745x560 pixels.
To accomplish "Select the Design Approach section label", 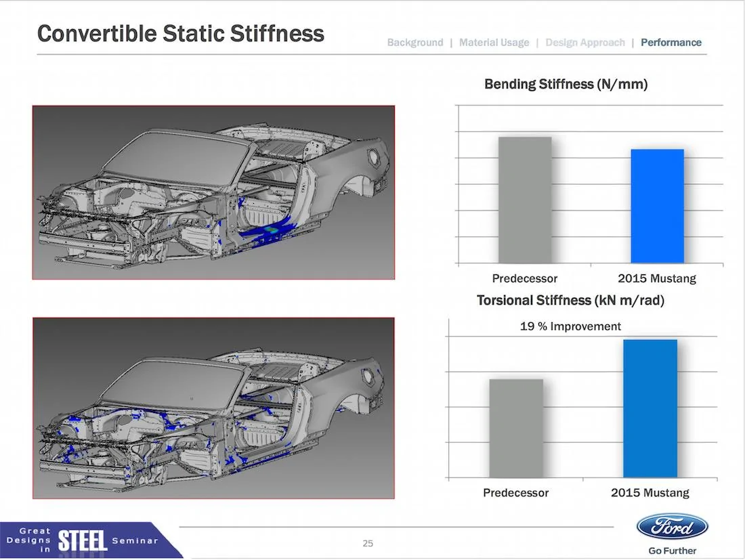I will [x=585, y=43].
